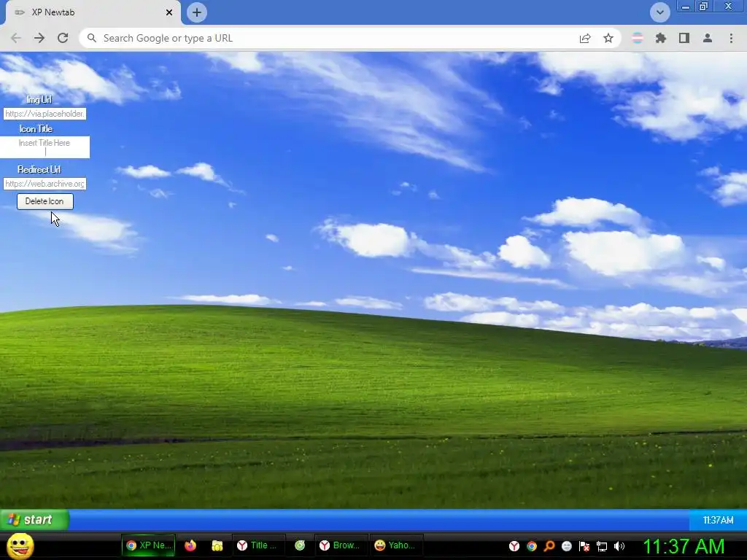Click the 11:37AM clock in XP page taskbar
The image size is (747, 560).
718,520
